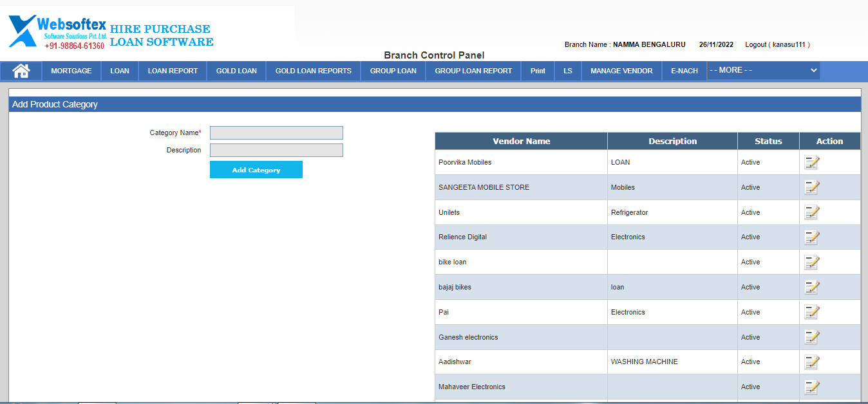The image size is (868, 404).
Task: Edit the SANGEETA MOBILE STORE entry
Action: (812, 187)
